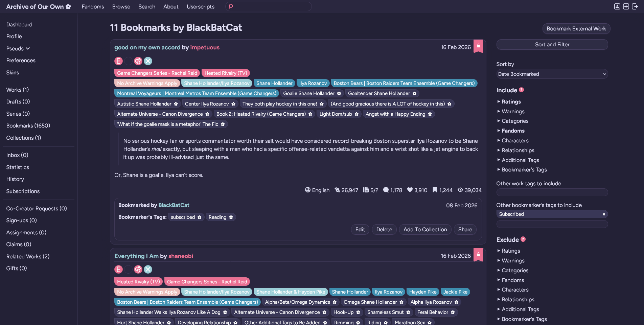The image size is (644, 325).
Task: Click Add To Collection button
Action: 425,229
